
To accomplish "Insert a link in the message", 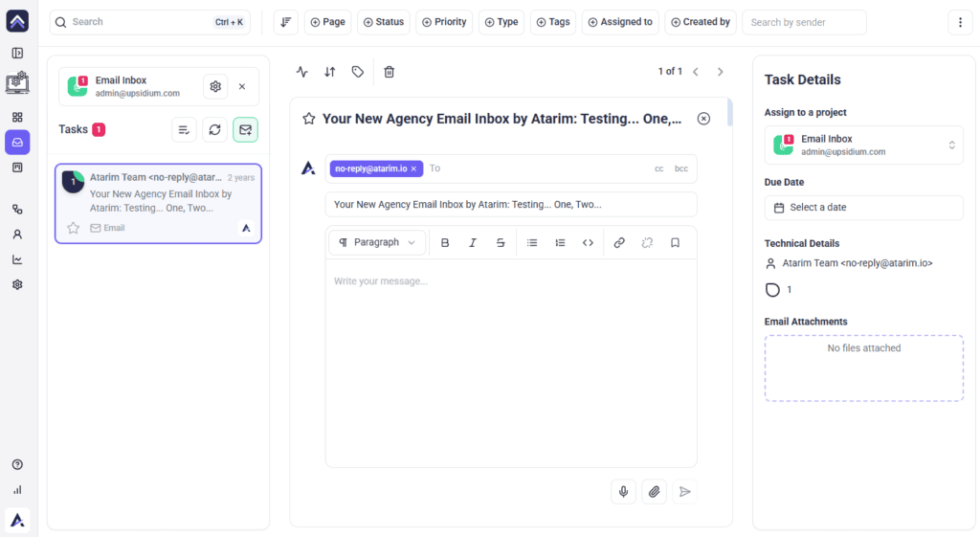I will click(x=619, y=242).
